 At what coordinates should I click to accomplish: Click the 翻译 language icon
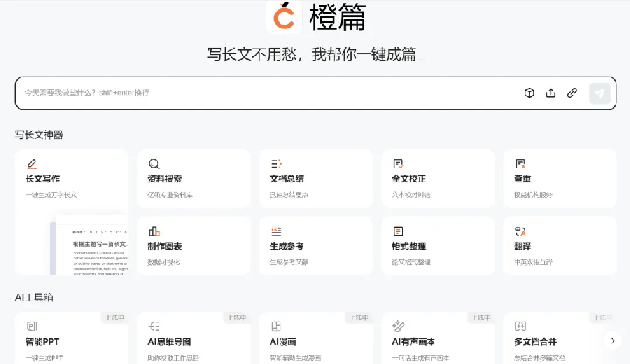point(520,231)
